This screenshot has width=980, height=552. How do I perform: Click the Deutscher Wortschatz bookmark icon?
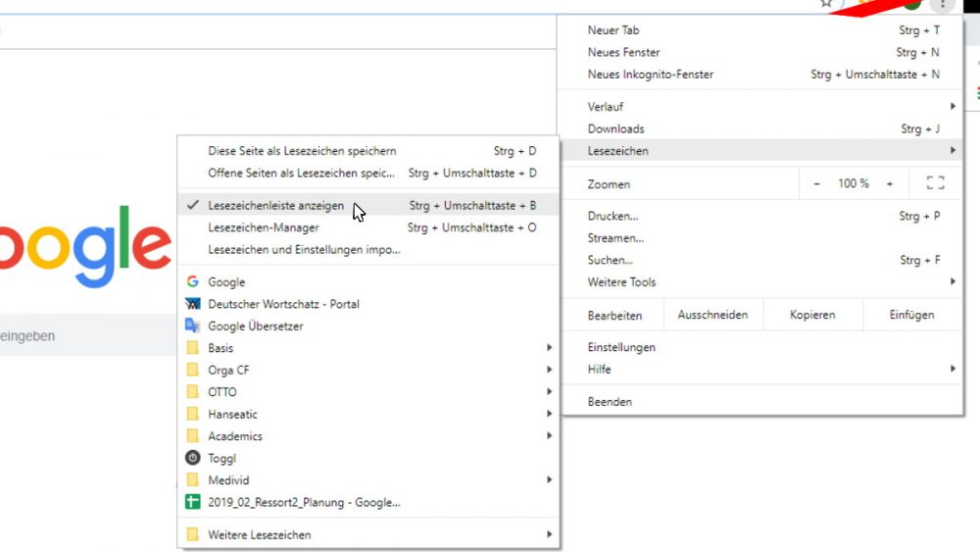(192, 304)
